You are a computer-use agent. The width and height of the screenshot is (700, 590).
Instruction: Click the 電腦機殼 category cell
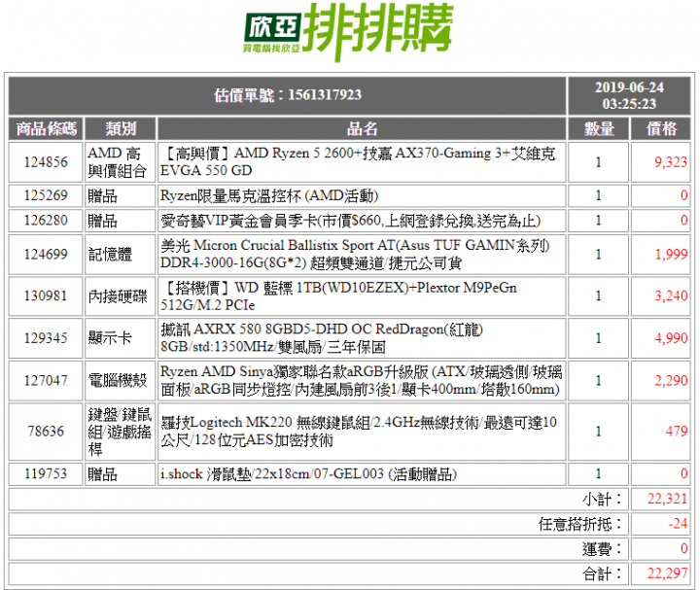(x=121, y=380)
